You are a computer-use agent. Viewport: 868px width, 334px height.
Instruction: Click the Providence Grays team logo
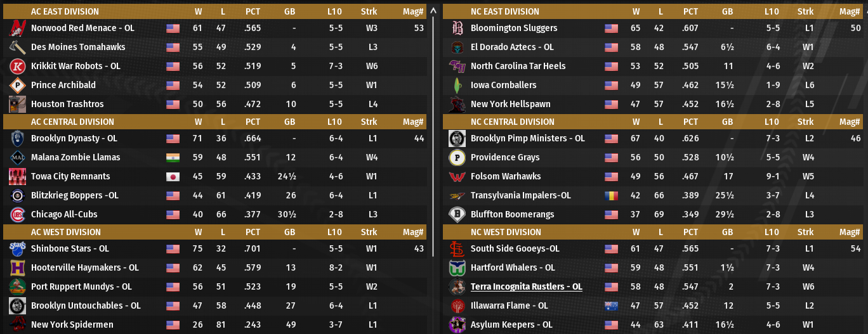point(457,157)
